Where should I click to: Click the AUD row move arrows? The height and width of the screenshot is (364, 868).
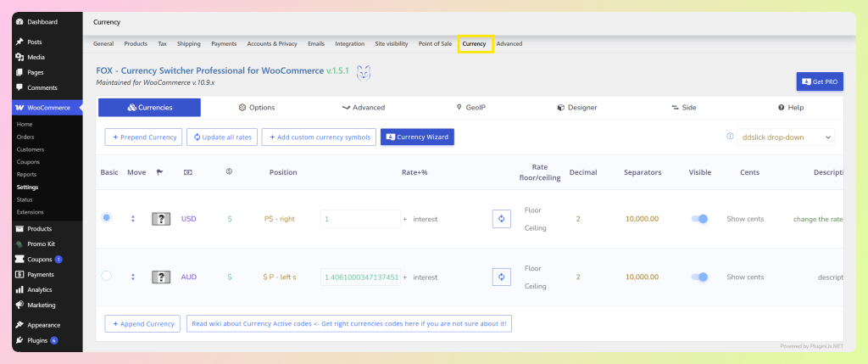click(x=133, y=277)
